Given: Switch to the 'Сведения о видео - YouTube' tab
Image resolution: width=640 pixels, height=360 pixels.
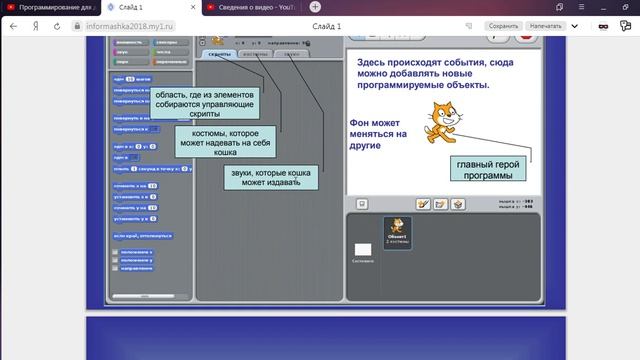Looking at the screenshot, I should click(251, 7).
